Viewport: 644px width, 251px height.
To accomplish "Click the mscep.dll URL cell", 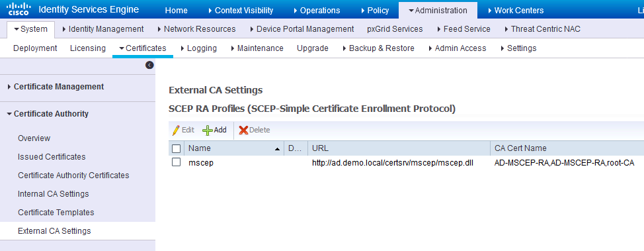I will coord(393,162).
